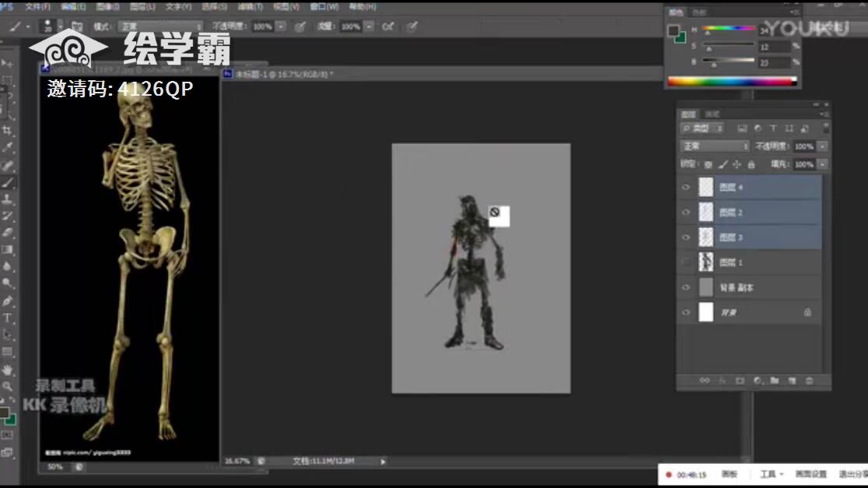The width and height of the screenshot is (868, 488).
Task: Select the Crop tool
Action: tap(7, 131)
